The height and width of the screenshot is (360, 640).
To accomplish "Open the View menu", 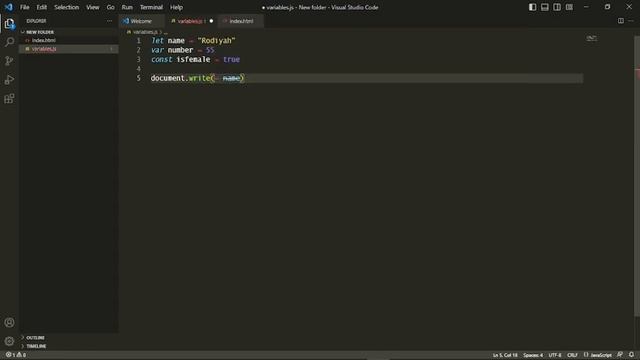I will [x=93, y=7].
